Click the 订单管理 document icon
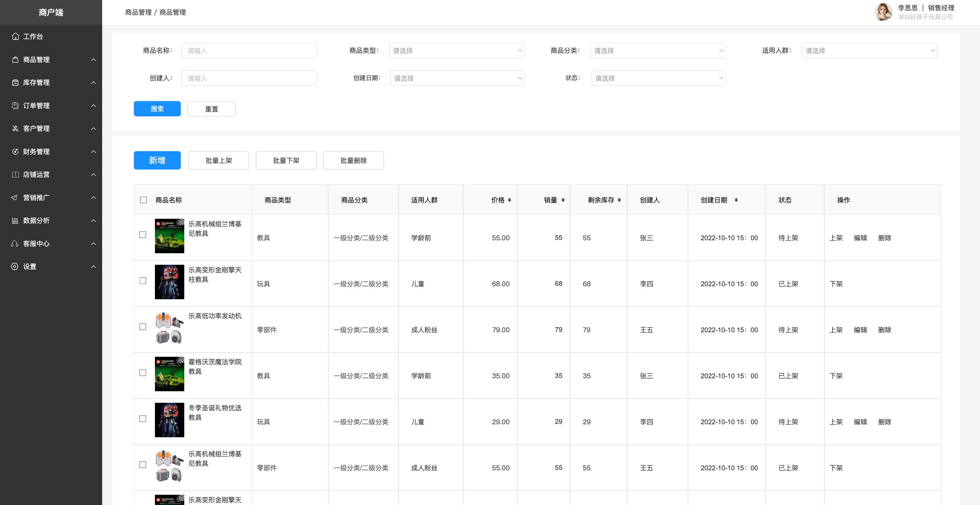 [x=15, y=106]
